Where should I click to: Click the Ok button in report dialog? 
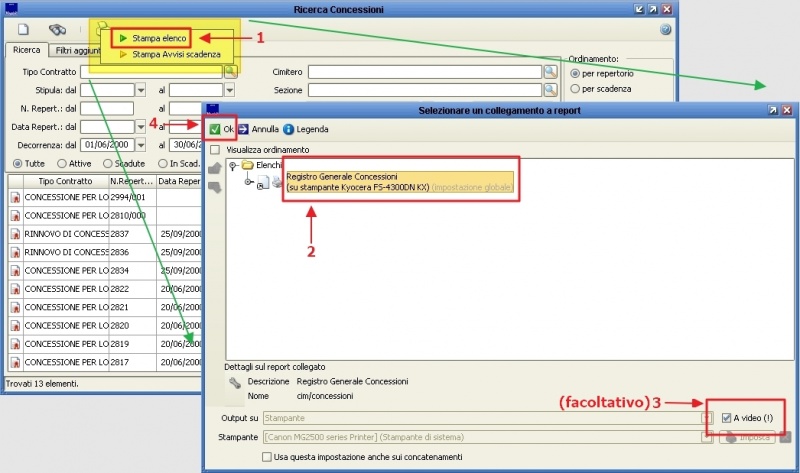coord(221,129)
